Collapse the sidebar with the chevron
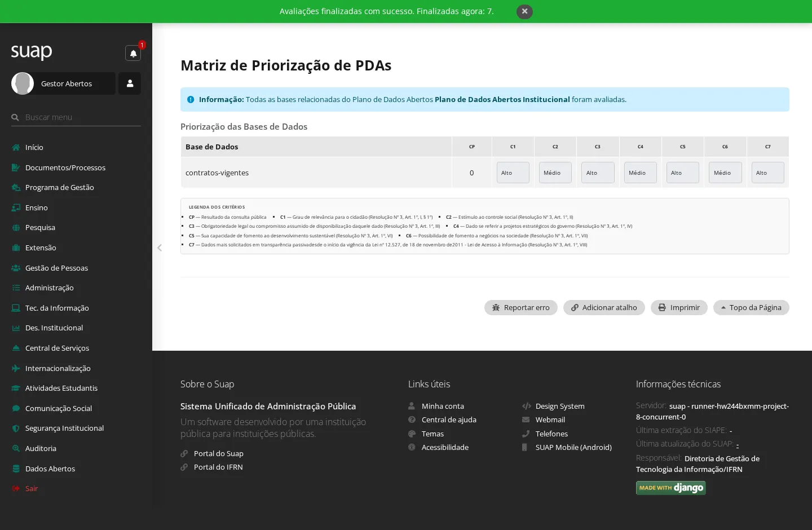This screenshot has width=812, height=530. click(160, 248)
